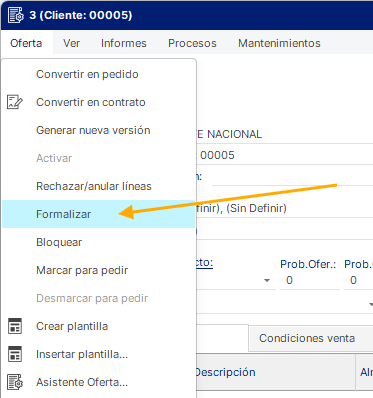Open Asistente Oferta... from menu
Screen dimensions: 373x398
pos(98,382)
